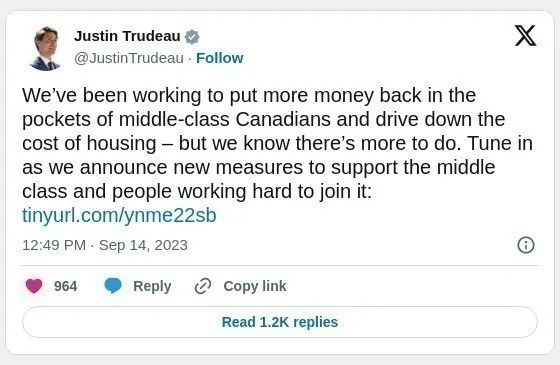The height and width of the screenshot is (365, 560).
Task: Select the Copy link text
Action: pyautogui.click(x=255, y=286)
